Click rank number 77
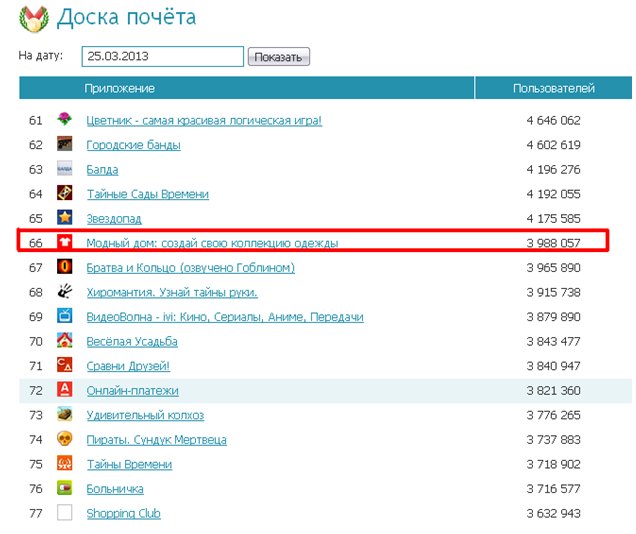The height and width of the screenshot is (534, 636). point(36,513)
